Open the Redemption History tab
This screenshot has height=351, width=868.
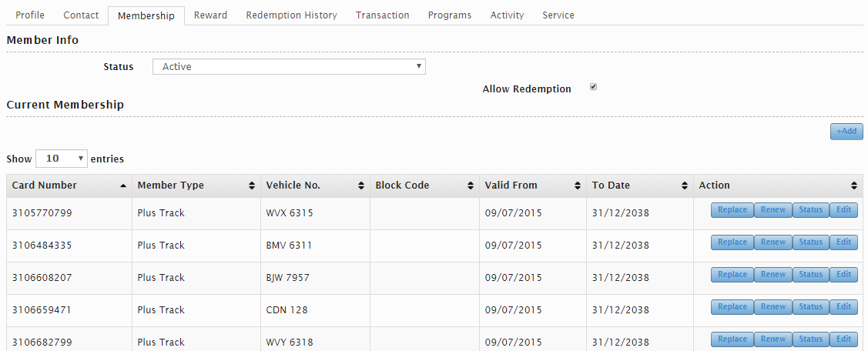coord(291,15)
